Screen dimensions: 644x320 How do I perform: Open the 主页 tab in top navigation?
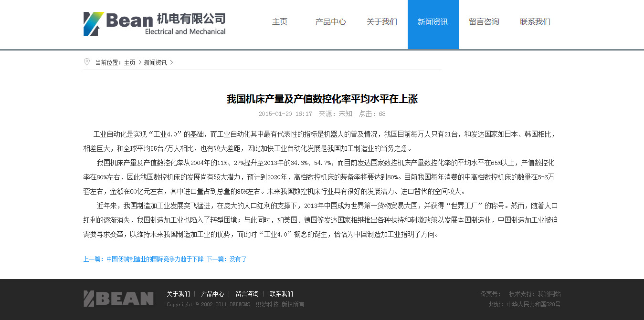[x=280, y=22]
